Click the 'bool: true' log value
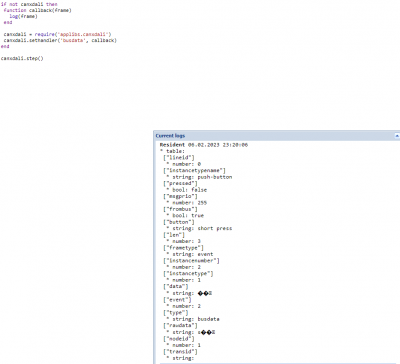The height and width of the screenshot is (364, 400). pos(185,215)
